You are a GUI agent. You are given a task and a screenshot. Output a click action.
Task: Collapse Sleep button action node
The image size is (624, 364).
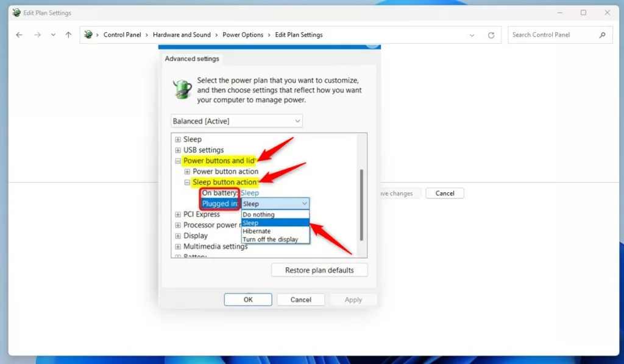pyautogui.click(x=187, y=183)
